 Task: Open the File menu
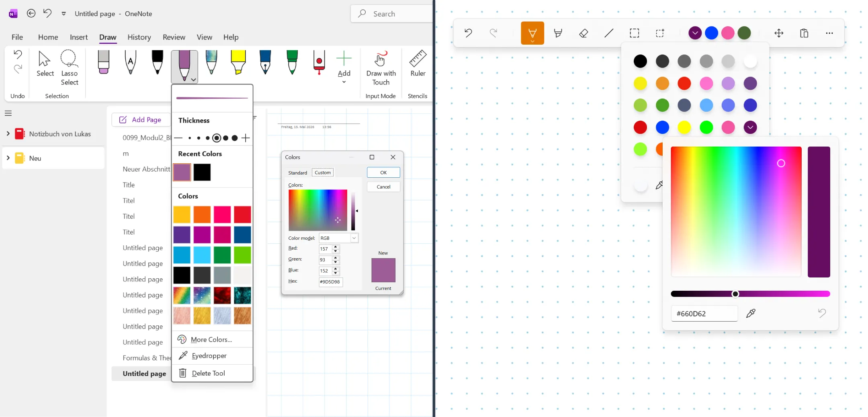(x=17, y=37)
